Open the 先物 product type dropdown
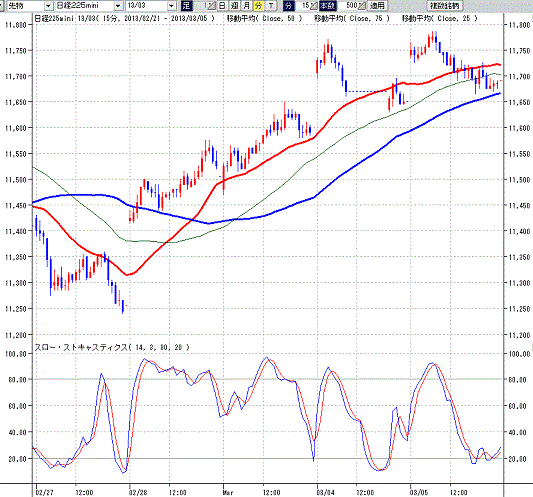The width and height of the screenshot is (533, 497). click(x=48, y=6)
